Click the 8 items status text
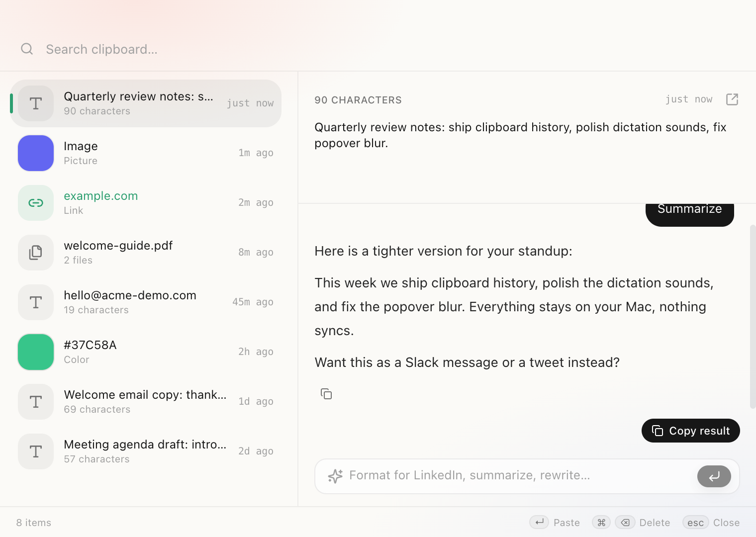The image size is (756, 537). (x=34, y=523)
